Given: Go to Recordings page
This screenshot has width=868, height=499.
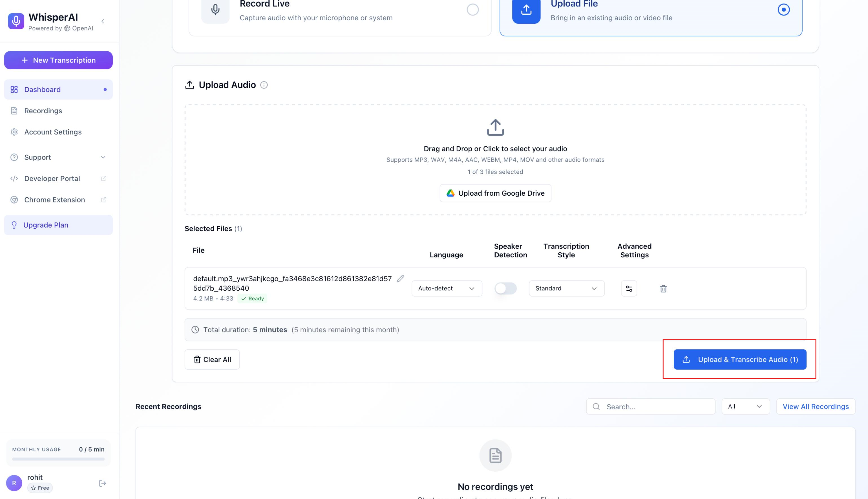Looking at the screenshot, I should click(58, 111).
